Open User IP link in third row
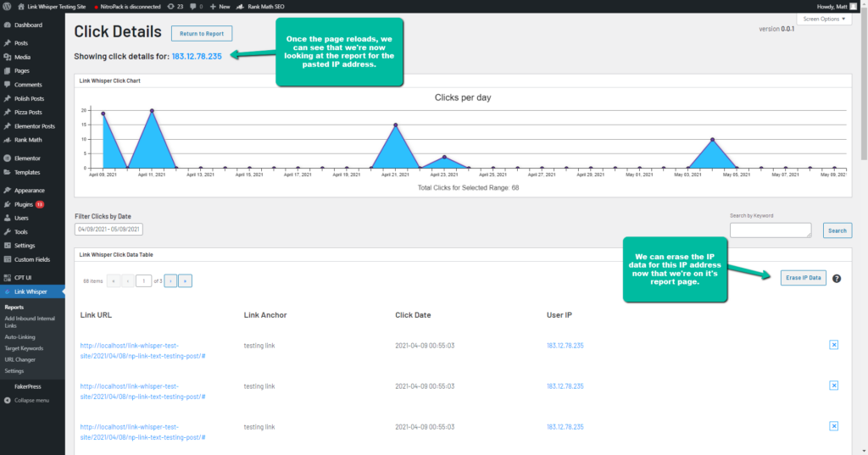The width and height of the screenshot is (868, 455). click(565, 427)
